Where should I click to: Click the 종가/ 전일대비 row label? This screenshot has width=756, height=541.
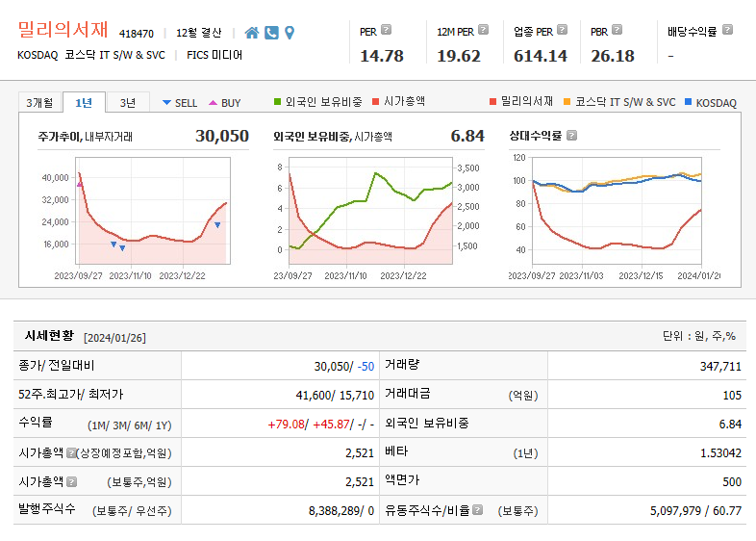(x=57, y=366)
